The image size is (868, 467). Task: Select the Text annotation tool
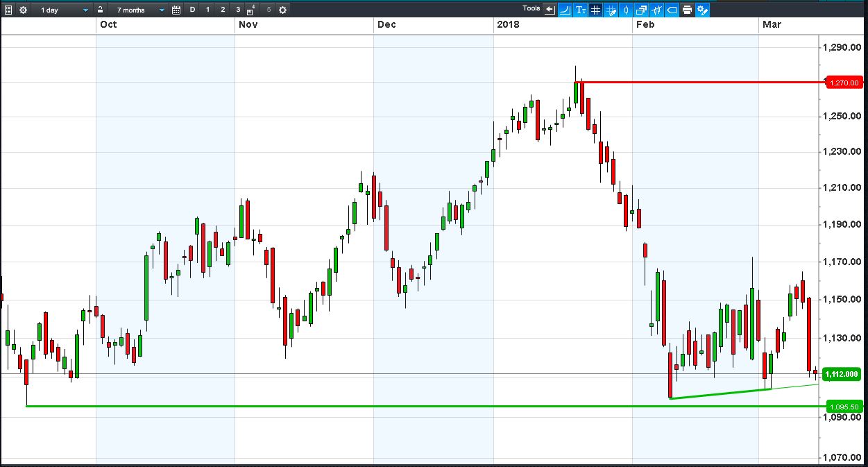point(580,10)
